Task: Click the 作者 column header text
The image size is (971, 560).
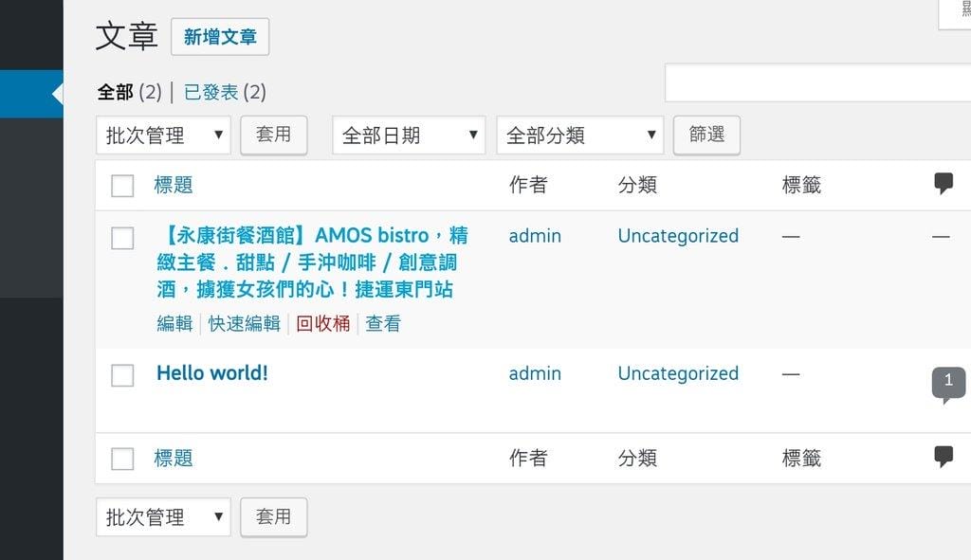Action: 528,185
